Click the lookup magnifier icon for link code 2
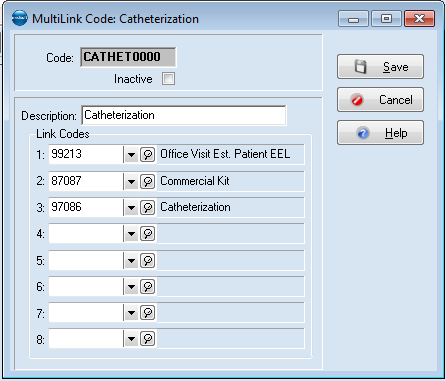 [x=148, y=181]
